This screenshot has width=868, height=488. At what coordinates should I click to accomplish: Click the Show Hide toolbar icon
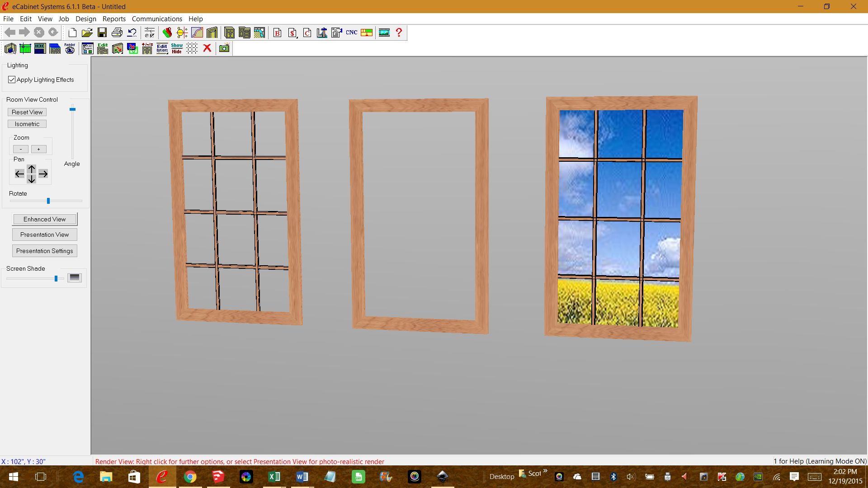(177, 48)
